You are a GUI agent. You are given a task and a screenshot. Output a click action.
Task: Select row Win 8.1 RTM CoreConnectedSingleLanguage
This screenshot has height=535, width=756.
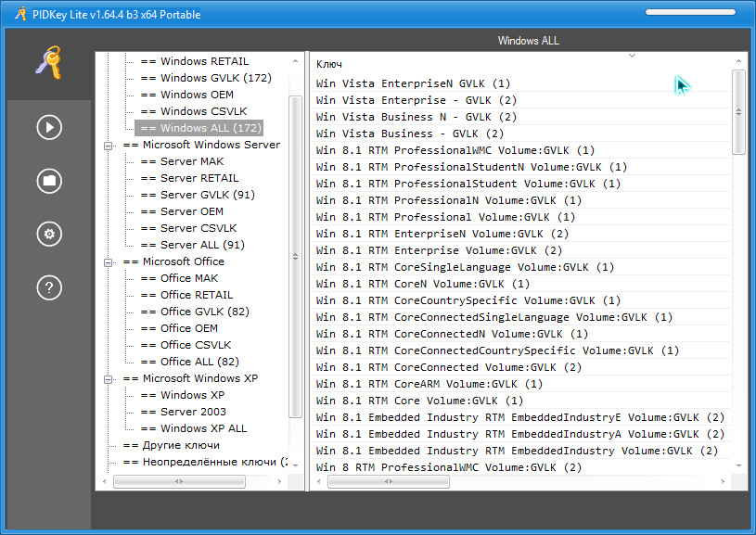520,317
